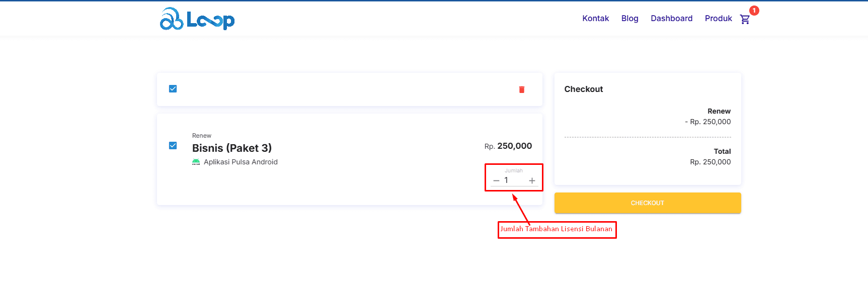Go to the Blog page

(629, 19)
